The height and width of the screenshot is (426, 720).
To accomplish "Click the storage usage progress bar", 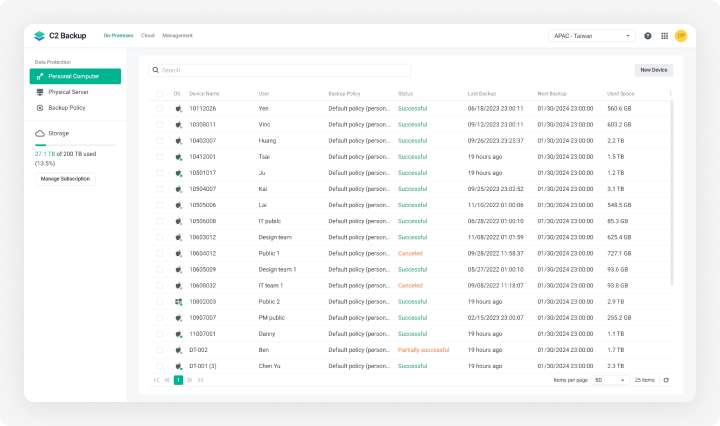I will pyautogui.click(x=74, y=145).
